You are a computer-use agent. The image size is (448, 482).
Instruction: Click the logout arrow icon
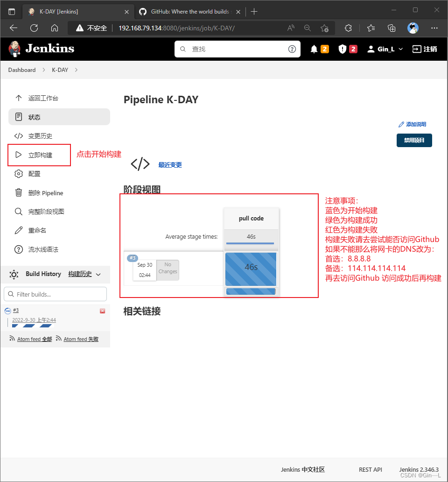[x=416, y=49]
